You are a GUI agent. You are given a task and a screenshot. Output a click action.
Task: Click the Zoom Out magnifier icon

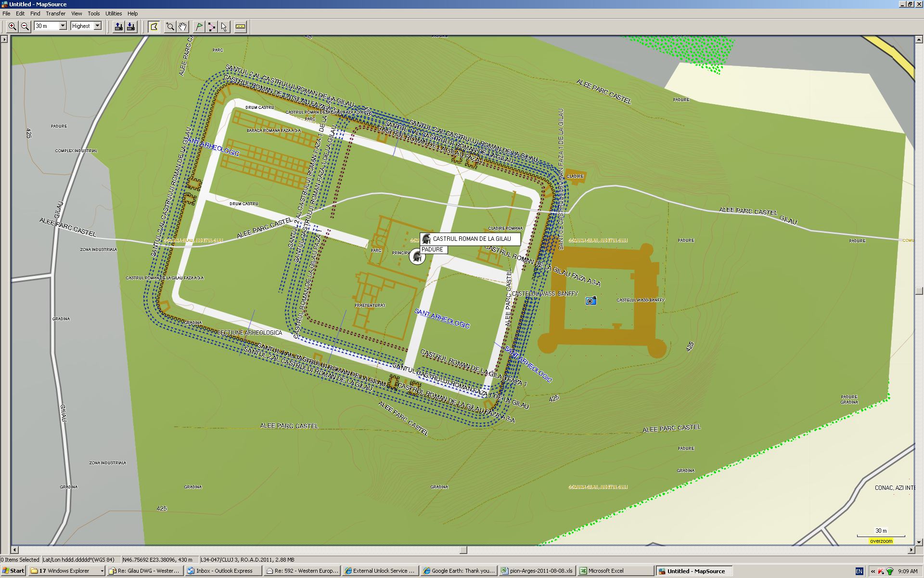[25, 26]
